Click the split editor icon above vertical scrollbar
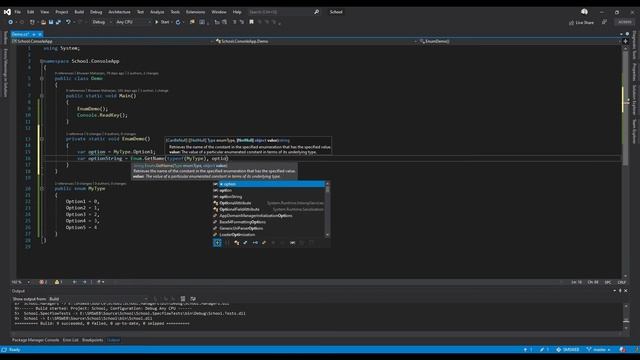Screen dimensions: 640x360 [x=625, y=41]
